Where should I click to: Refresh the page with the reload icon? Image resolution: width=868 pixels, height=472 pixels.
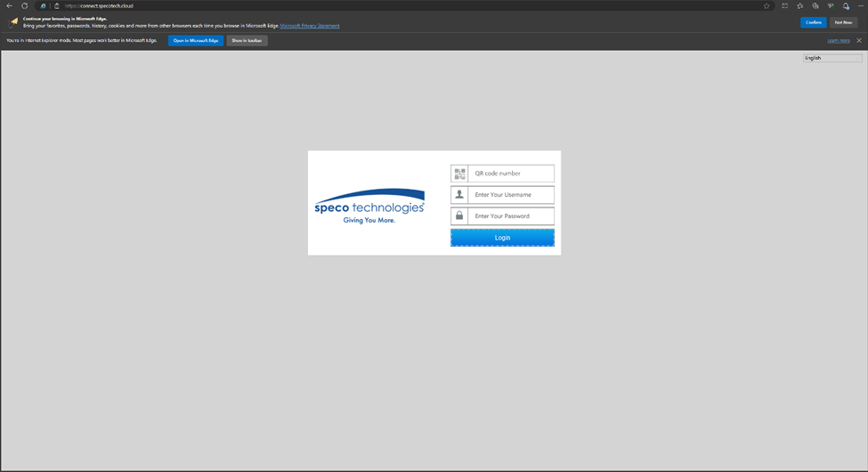click(x=25, y=5)
